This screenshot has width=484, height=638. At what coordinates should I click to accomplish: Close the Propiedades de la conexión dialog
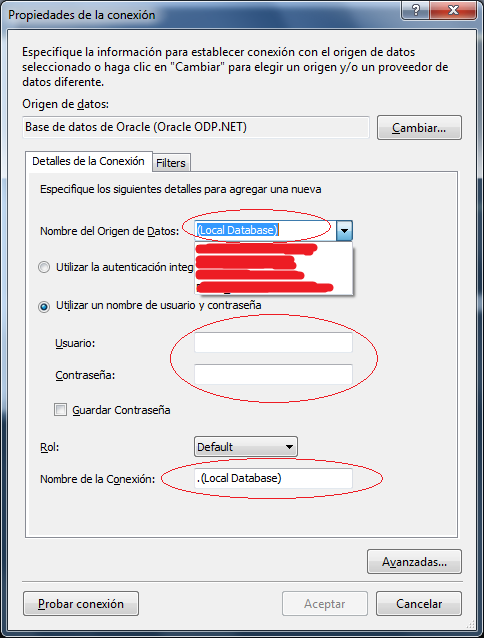453,10
